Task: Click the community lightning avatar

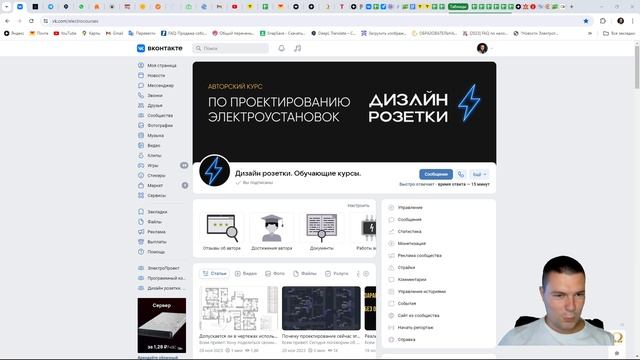Action: click(x=214, y=171)
